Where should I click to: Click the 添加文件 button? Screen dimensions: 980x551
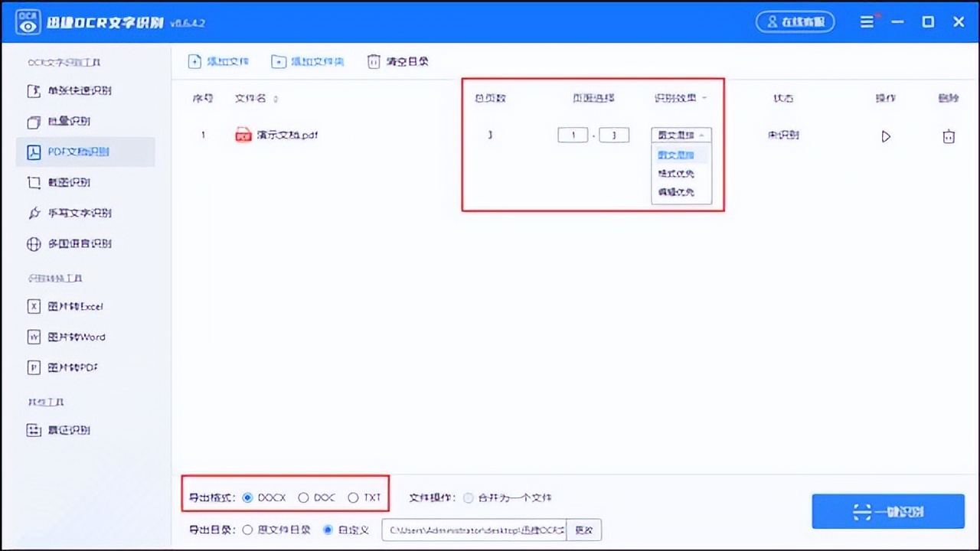pyautogui.click(x=219, y=61)
